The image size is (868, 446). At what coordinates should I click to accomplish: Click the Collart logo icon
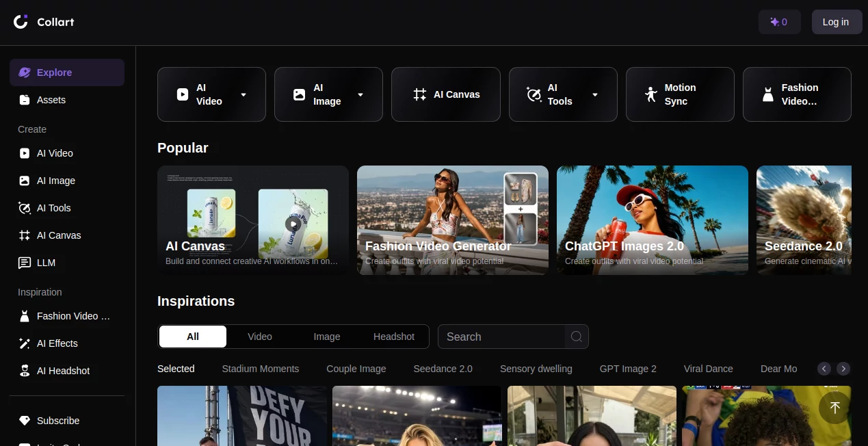click(x=21, y=22)
